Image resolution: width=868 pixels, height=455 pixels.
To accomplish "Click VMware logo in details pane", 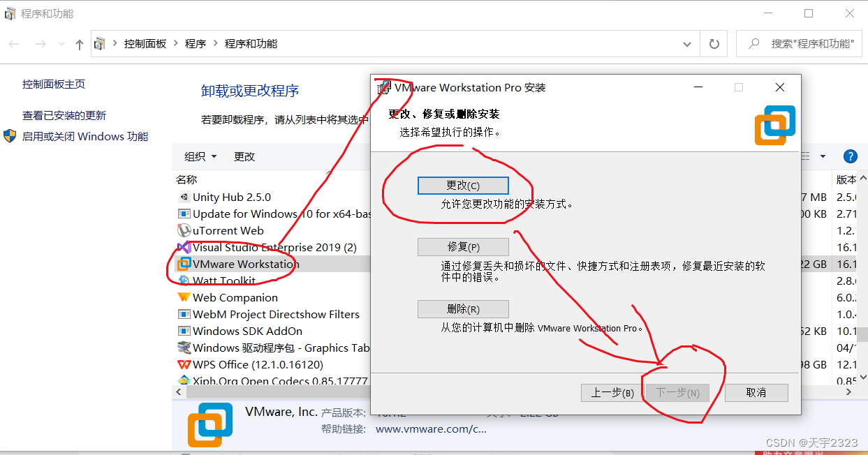I will [x=210, y=425].
